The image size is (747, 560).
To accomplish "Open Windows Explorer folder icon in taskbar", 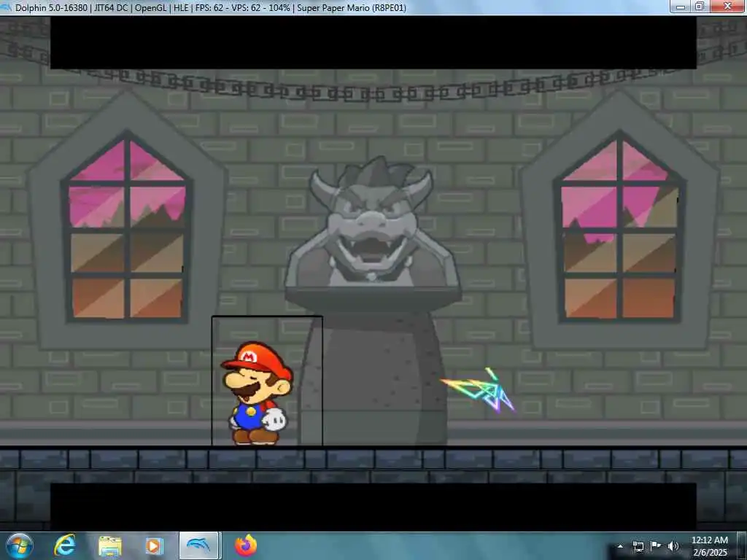I will 110,546.
